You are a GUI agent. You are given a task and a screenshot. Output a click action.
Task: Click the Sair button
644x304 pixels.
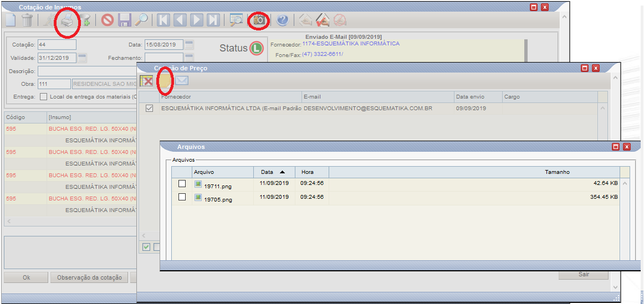click(583, 274)
